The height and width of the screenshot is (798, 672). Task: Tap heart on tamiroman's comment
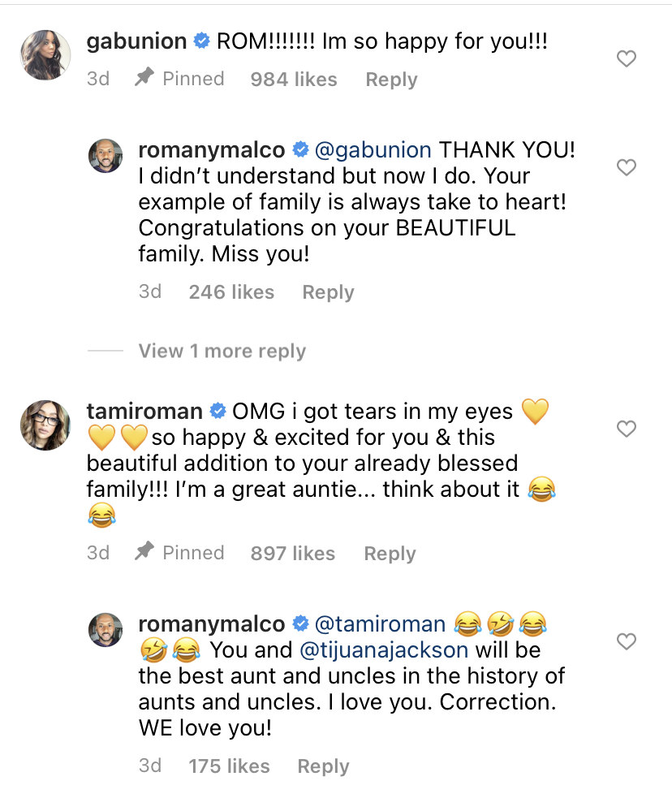tap(626, 429)
